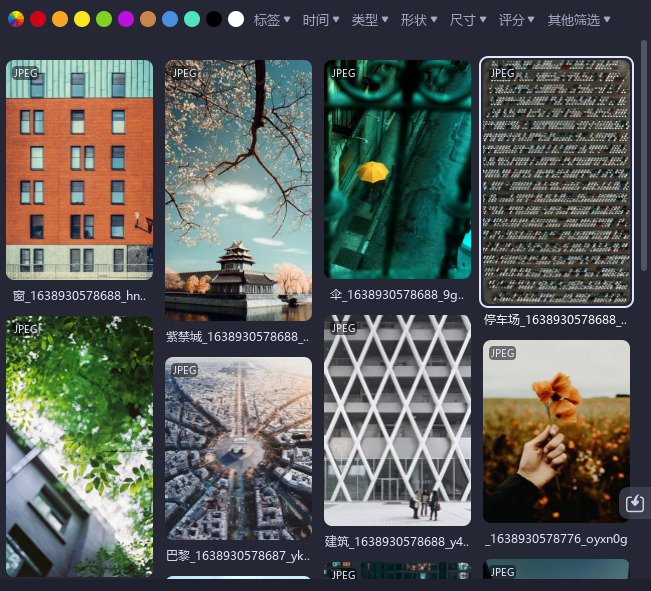Filter images by teal color

coord(192,19)
